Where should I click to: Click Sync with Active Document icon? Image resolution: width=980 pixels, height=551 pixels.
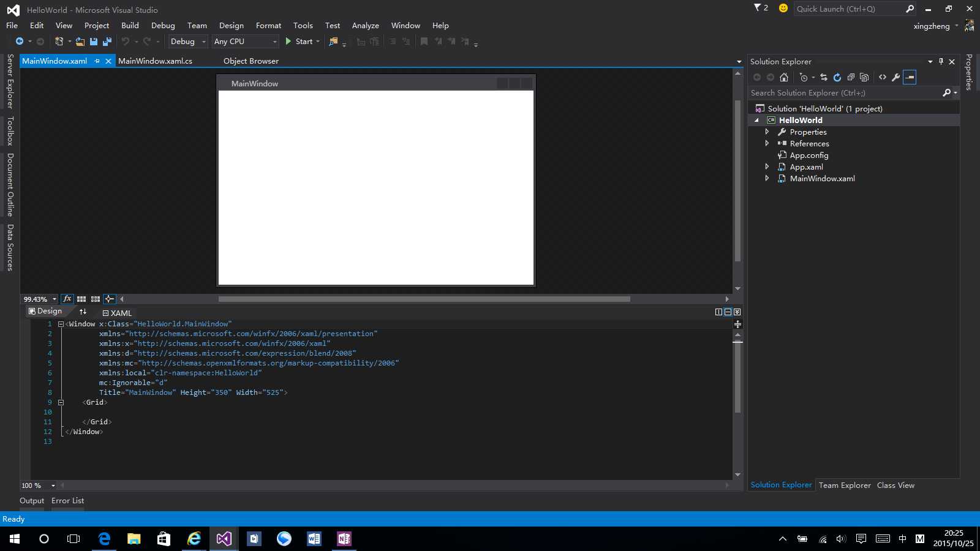824,77
